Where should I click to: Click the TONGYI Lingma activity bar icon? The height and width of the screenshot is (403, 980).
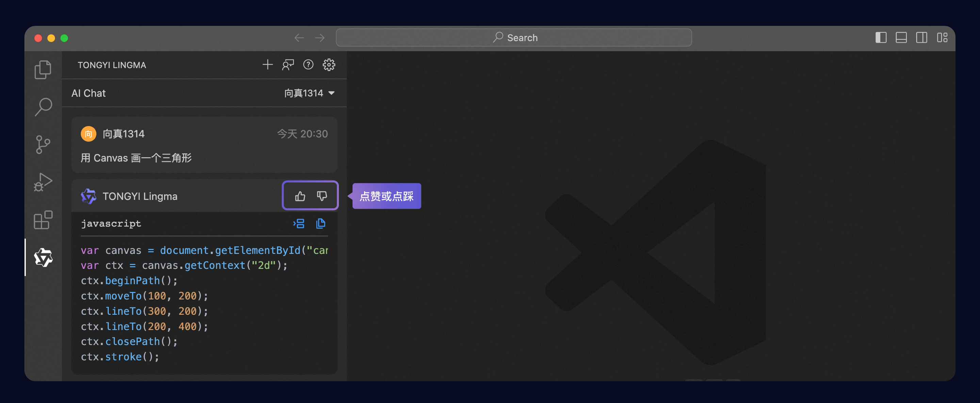[x=43, y=258]
